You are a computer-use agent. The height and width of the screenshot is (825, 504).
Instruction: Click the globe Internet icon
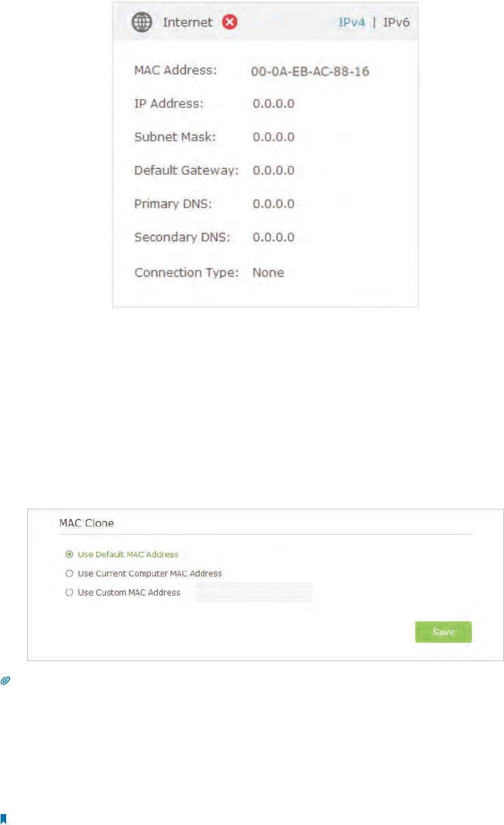pyautogui.click(x=143, y=23)
